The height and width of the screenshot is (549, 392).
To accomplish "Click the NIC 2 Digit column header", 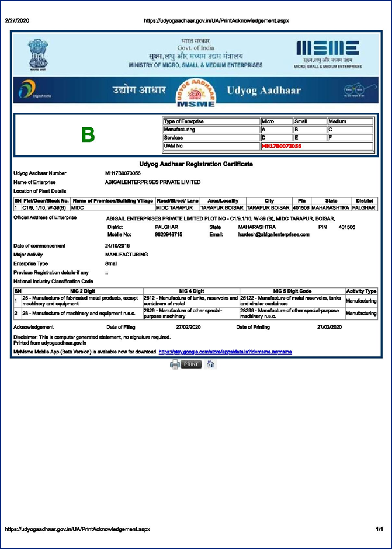I will pos(82,291).
